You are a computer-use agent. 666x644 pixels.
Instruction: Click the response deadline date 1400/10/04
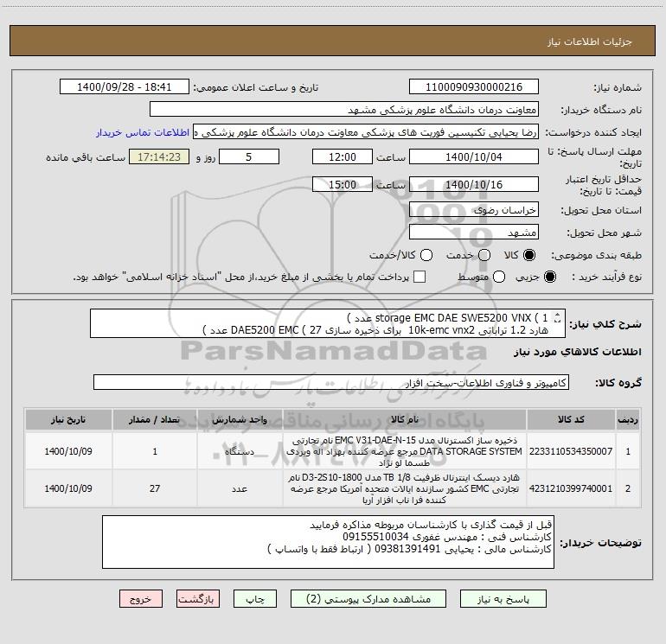click(x=474, y=156)
